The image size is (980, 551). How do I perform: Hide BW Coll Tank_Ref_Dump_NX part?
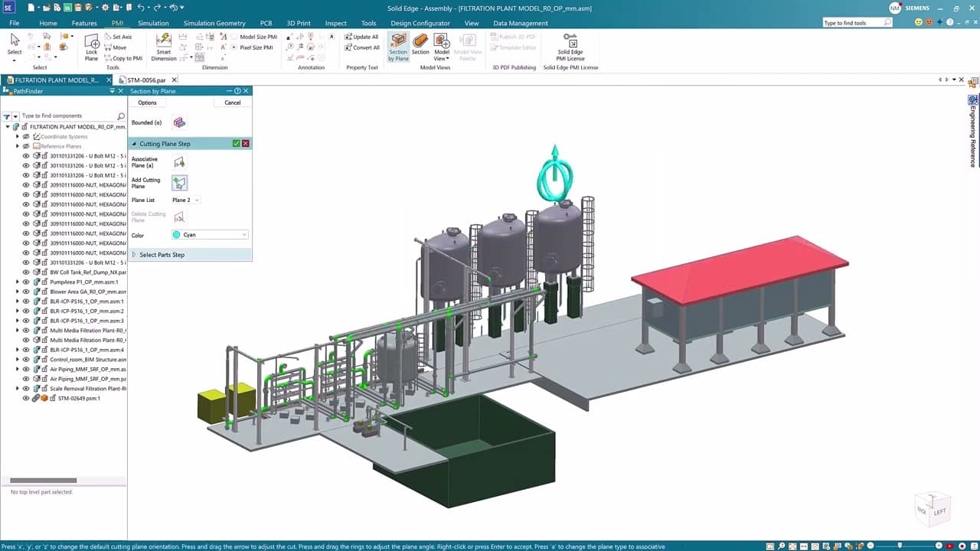click(26, 272)
